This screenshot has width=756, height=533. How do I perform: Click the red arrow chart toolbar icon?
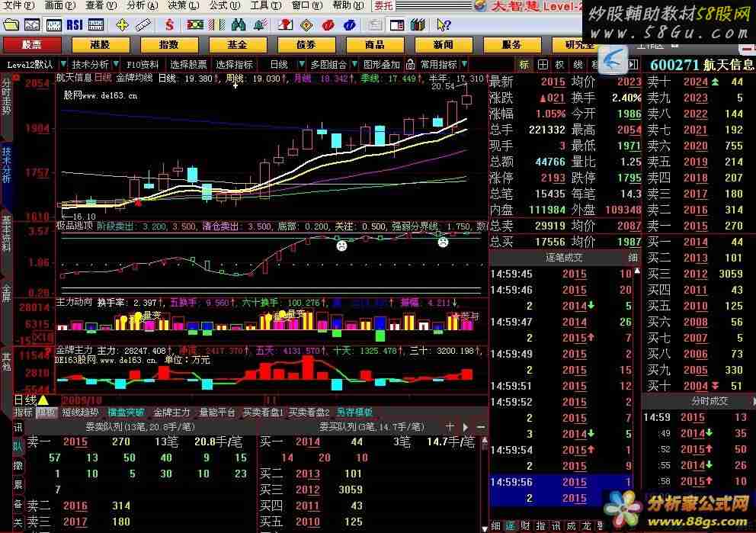pyautogui.click(x=285, y=24)
